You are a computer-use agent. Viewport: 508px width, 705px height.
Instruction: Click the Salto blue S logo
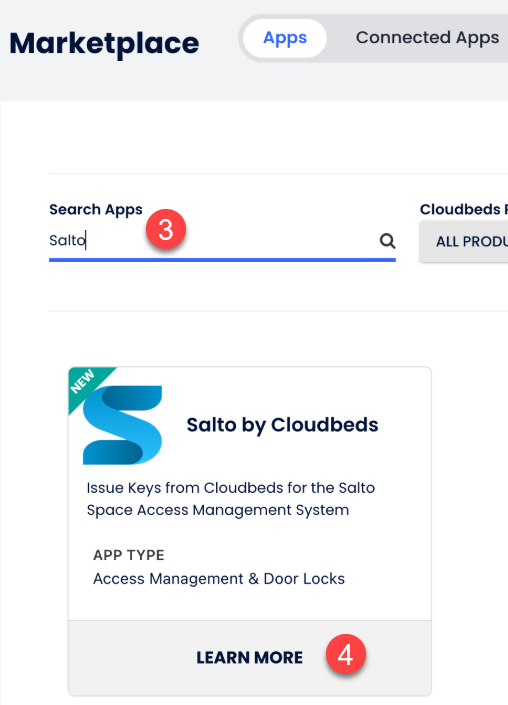tap(122, 425)
